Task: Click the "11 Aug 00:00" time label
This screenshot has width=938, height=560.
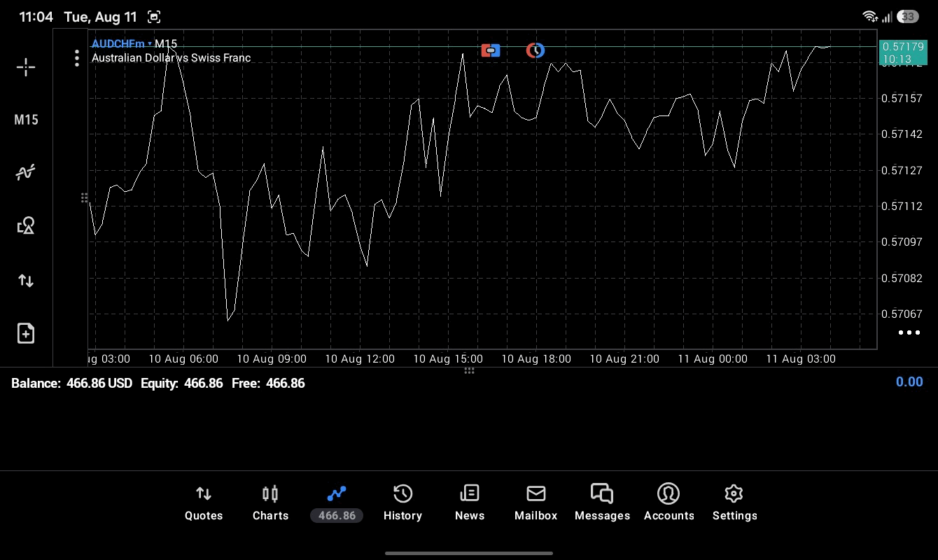Action: (713, 358)
